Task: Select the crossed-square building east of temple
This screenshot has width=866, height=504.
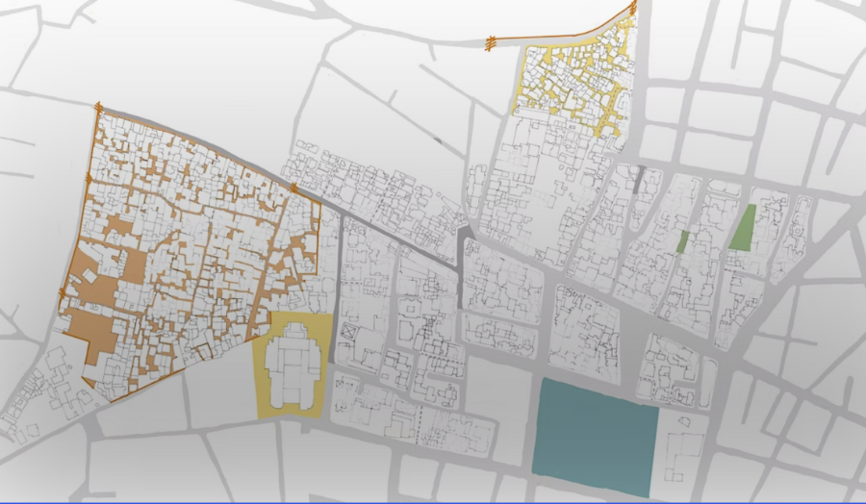Action: pos(348,331)
